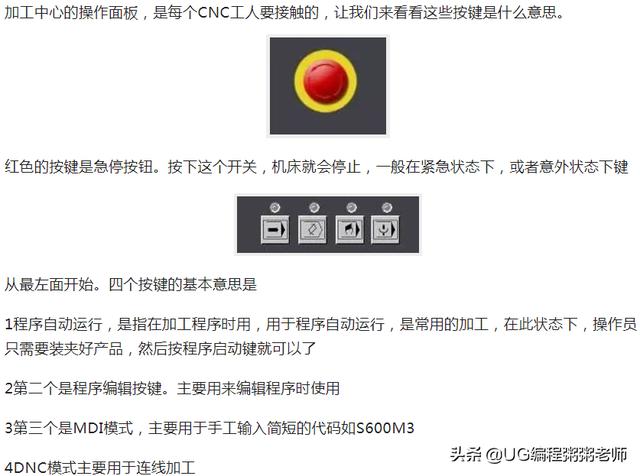Open the 头条 @UG编程粥粥老师 watermark link
This screenshot has width=640, height=476.
point(539,454)
